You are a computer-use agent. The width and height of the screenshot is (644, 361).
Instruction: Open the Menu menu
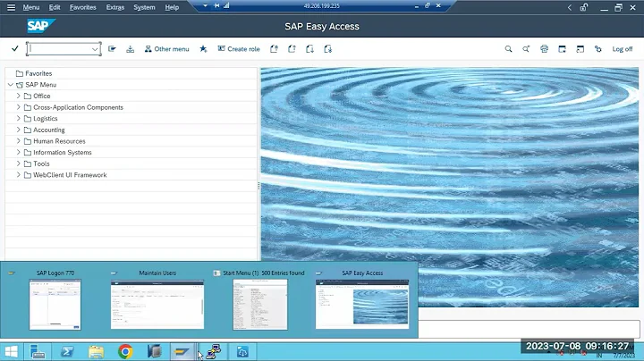(x=30, y=7)
